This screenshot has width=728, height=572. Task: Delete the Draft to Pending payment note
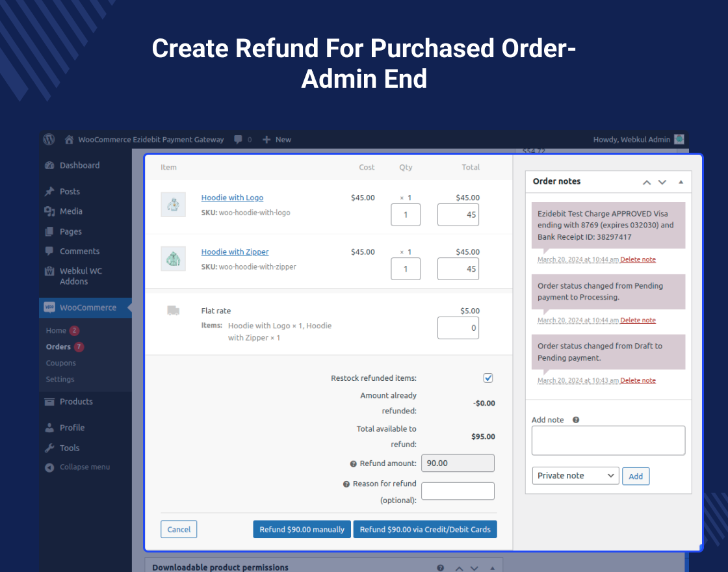tap(638, 380)
